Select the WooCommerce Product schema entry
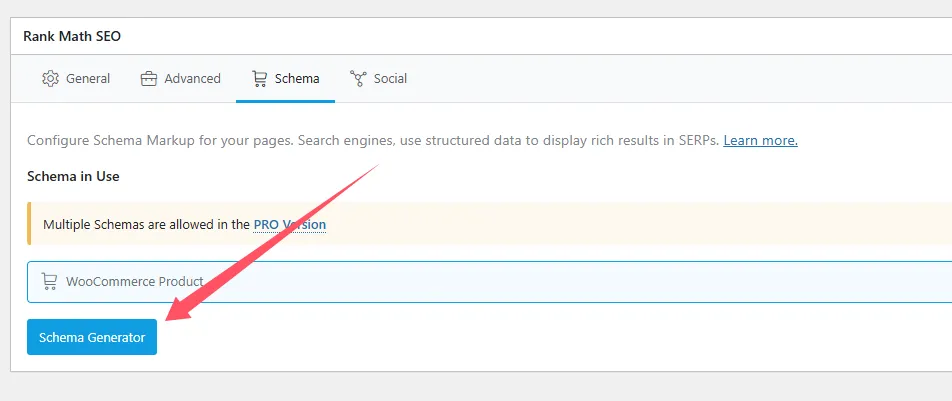The height and width of the screenshot is (401, 952). click(x=489, y=282)
